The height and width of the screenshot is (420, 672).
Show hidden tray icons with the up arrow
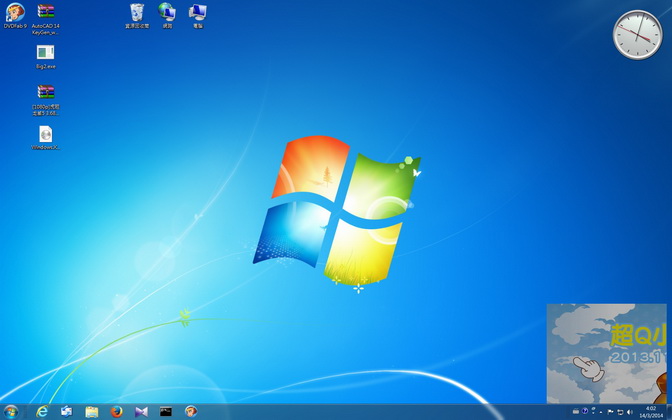pos(601,412)
